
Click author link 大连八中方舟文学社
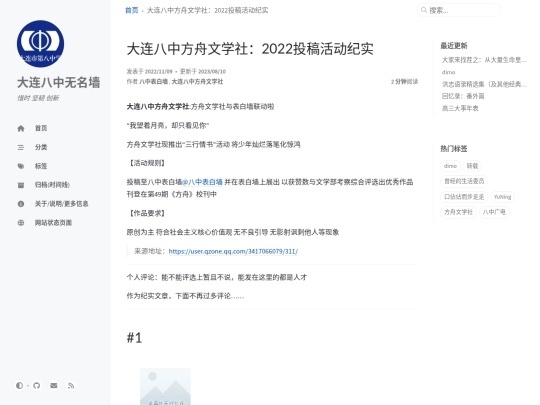(197, 82)
